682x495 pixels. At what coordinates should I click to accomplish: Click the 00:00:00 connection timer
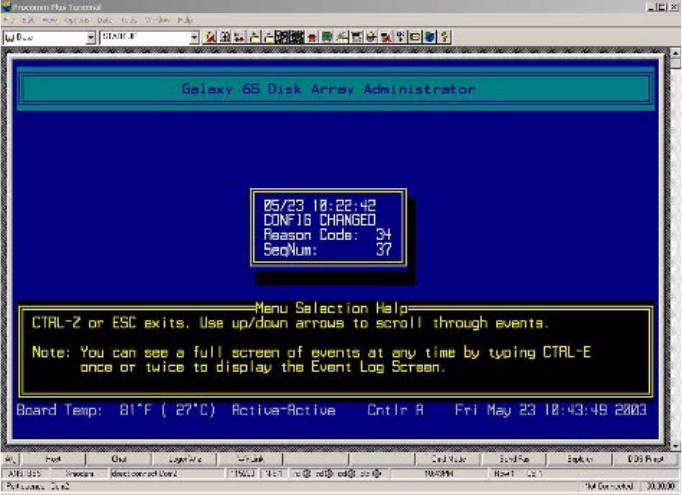[x=660, y=486]
